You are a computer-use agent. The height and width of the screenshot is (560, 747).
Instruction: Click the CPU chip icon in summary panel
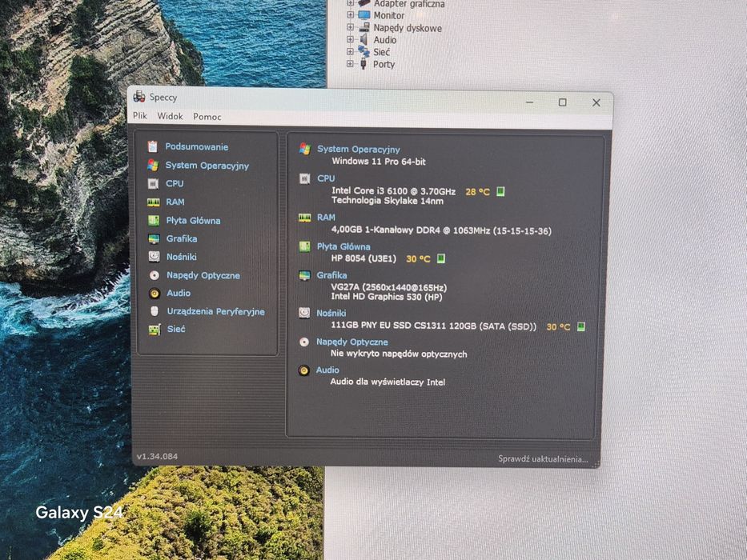pyautogui.click(x=305, y=178)
